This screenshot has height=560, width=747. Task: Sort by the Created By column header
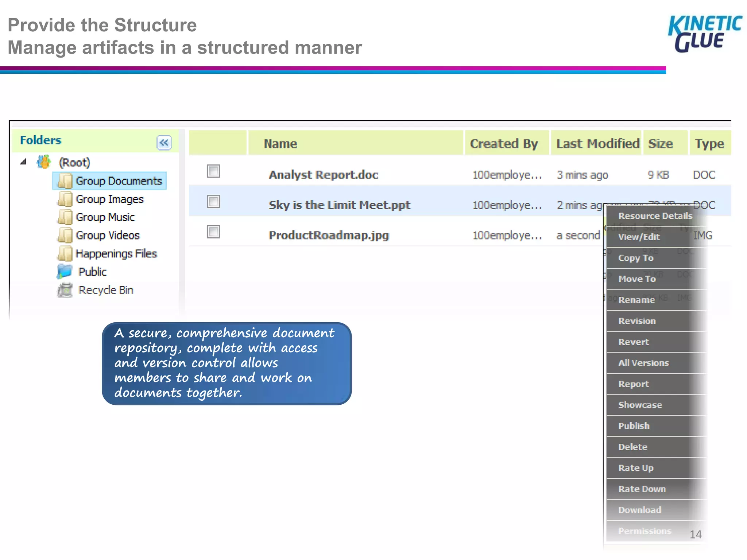tap(507, 143)
